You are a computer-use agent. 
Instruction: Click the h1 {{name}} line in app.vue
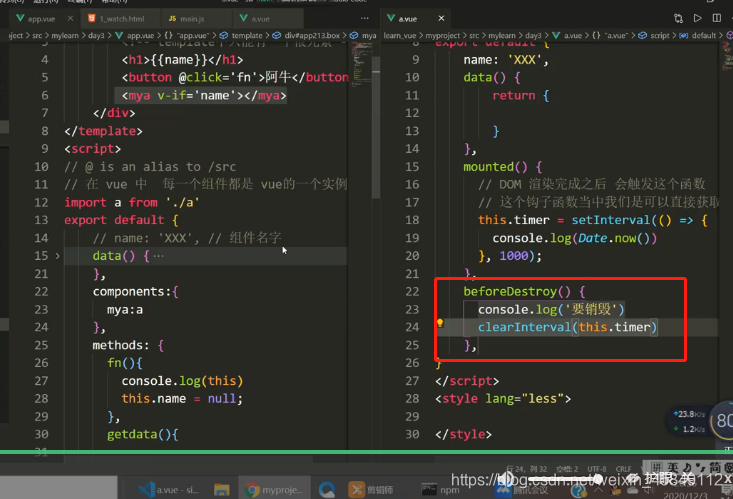point(182,60)
